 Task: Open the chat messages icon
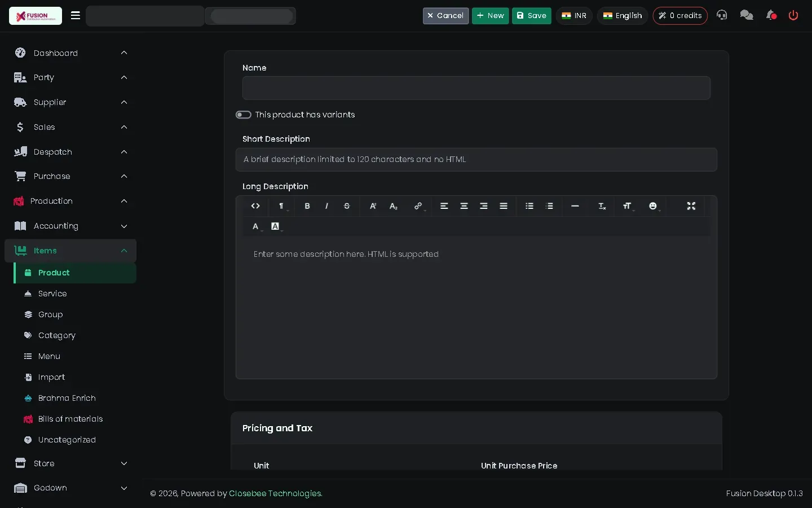747,15
